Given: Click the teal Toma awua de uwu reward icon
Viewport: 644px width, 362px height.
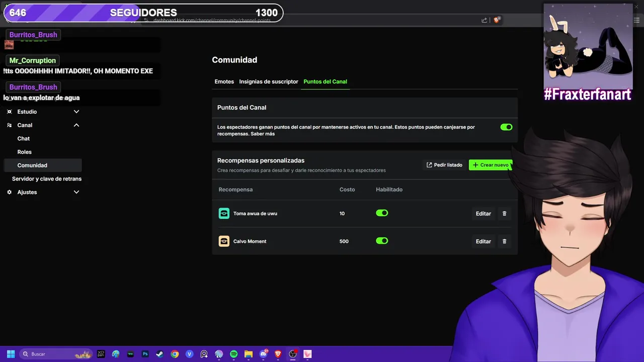Looking at the screenshot, I should (x=224, y=214).
